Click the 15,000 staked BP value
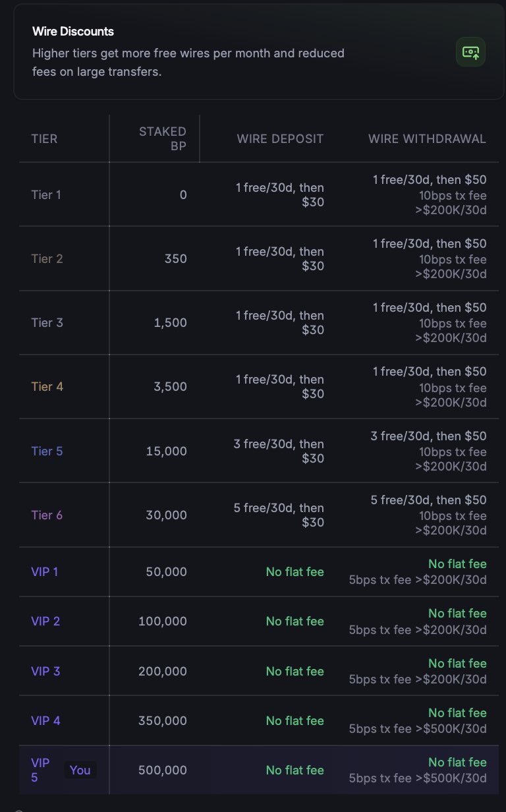Viewport: 506px width, 812px height. click(166, 451)
